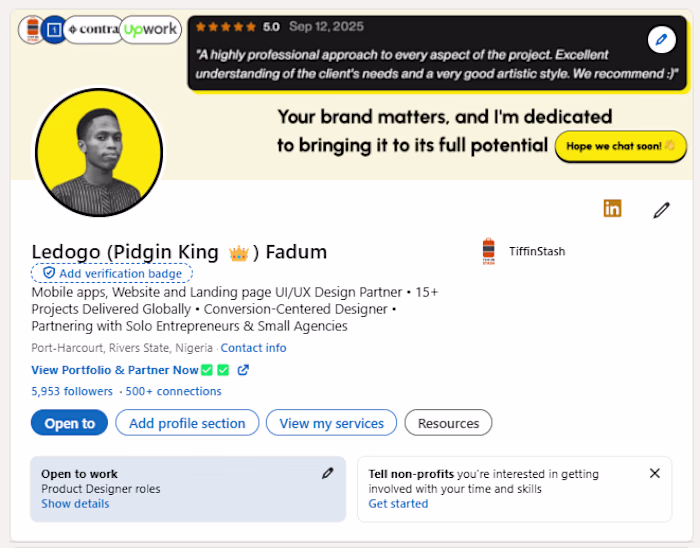Click the TiffinStash company logo

(489, 251)
